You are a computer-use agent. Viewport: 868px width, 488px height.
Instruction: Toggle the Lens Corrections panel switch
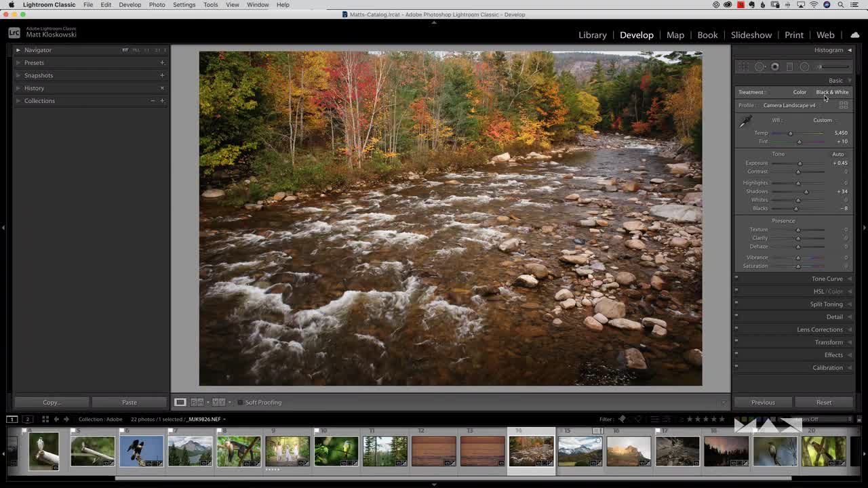pos(736,329)
